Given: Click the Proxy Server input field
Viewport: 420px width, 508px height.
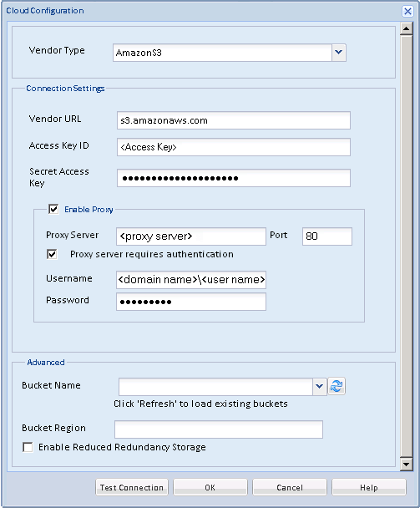Looking at the screenshot, I should click(191, 236).
